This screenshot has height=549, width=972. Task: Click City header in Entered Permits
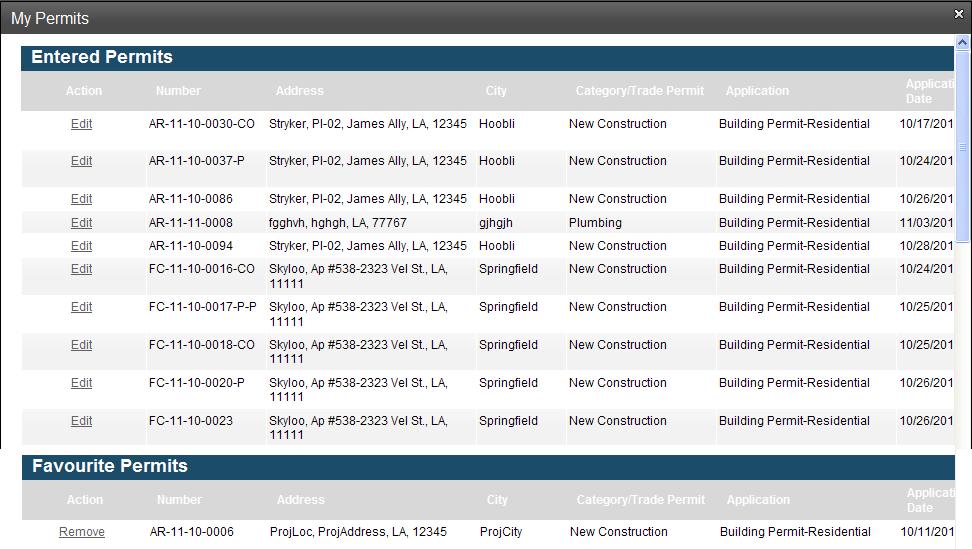coord(496,91)
